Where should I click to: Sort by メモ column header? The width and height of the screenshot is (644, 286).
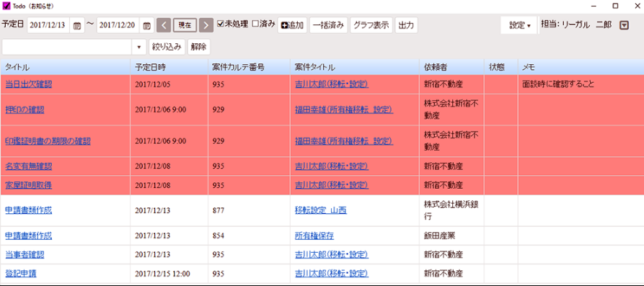click(581, 67)
